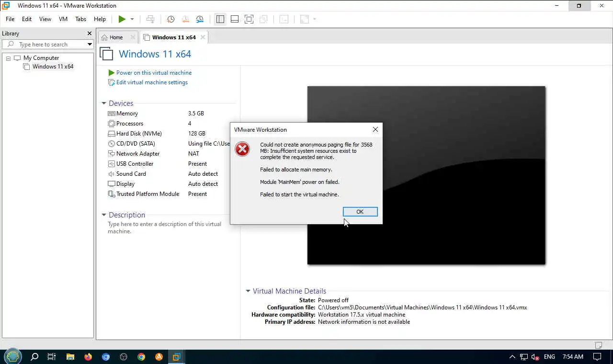Open the stretch display dropdown arrow
Image resolution: width=613 pixels, height=364 pixels.
(x=315, y=19)
